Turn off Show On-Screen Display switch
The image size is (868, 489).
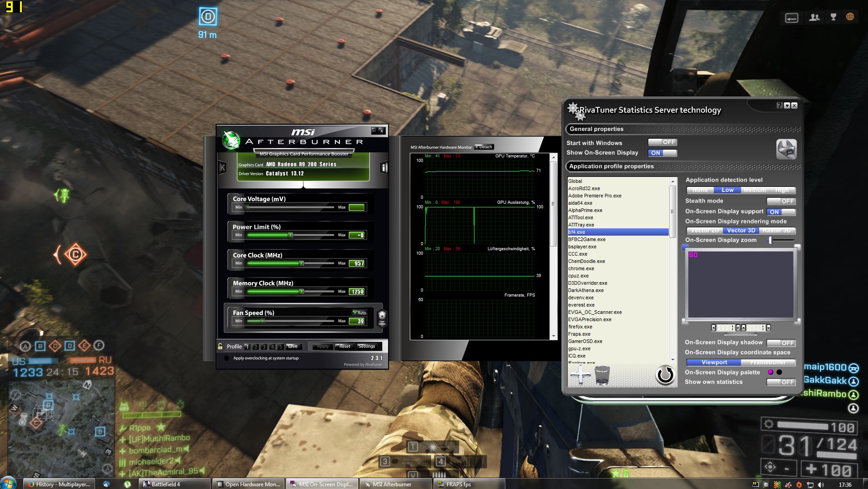coord(662,153)
